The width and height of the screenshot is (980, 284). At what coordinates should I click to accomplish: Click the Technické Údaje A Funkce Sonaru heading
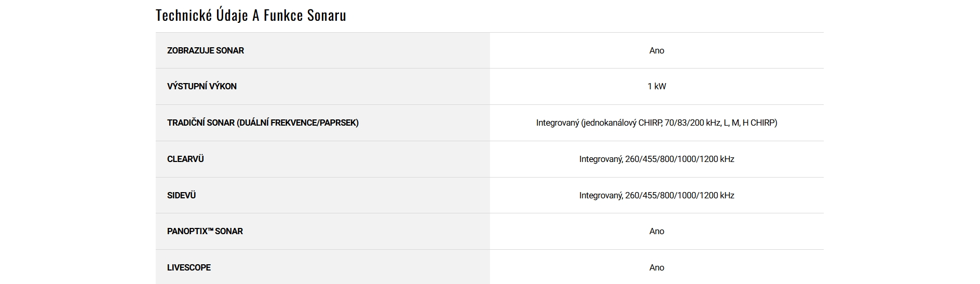[x=251, y=16]
